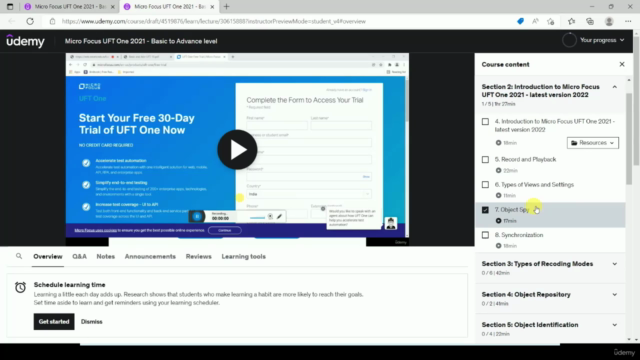Expand Section 4 Object Repository
This screenshot has height=360, width=640.
coord(614,295)
